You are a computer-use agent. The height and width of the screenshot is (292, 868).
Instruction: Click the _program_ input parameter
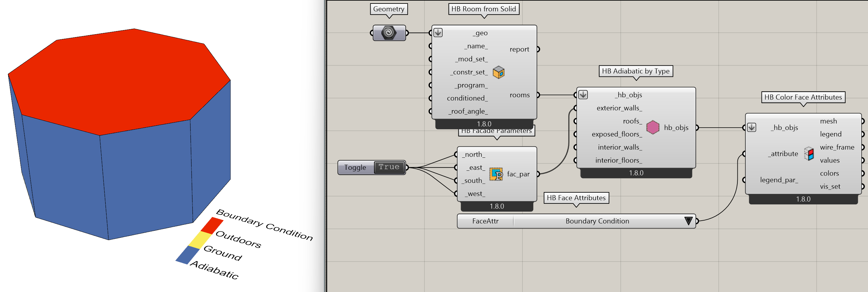pyautogui.click(x=471, y=85)
